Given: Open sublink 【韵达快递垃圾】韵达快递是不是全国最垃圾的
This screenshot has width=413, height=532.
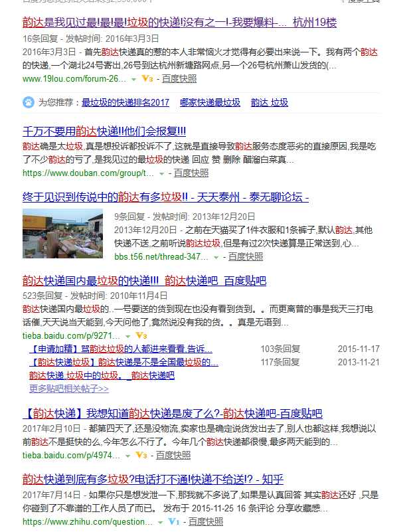Looking at the screenshot, I should (124, 362).
